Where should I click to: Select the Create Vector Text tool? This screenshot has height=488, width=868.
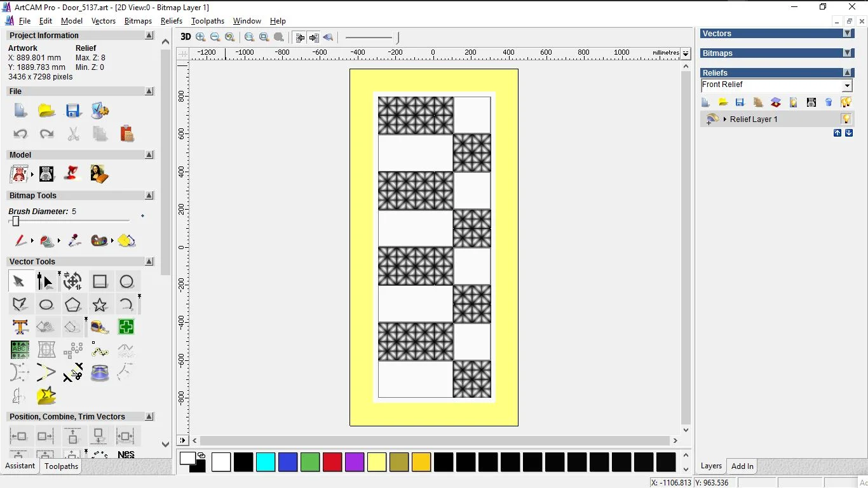[20, 327]
